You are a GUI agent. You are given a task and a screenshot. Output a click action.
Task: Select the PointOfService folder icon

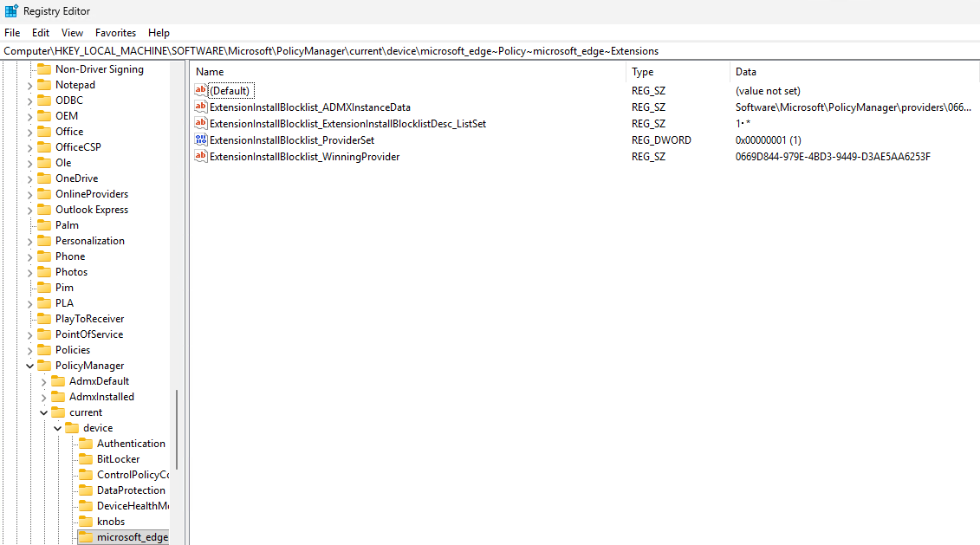point(44,334)
